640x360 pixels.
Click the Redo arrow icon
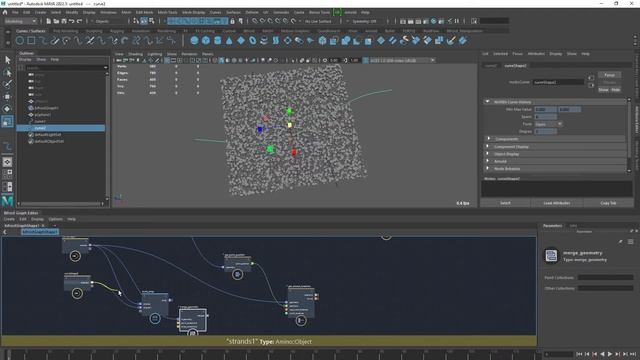click(x=80, y=21)
